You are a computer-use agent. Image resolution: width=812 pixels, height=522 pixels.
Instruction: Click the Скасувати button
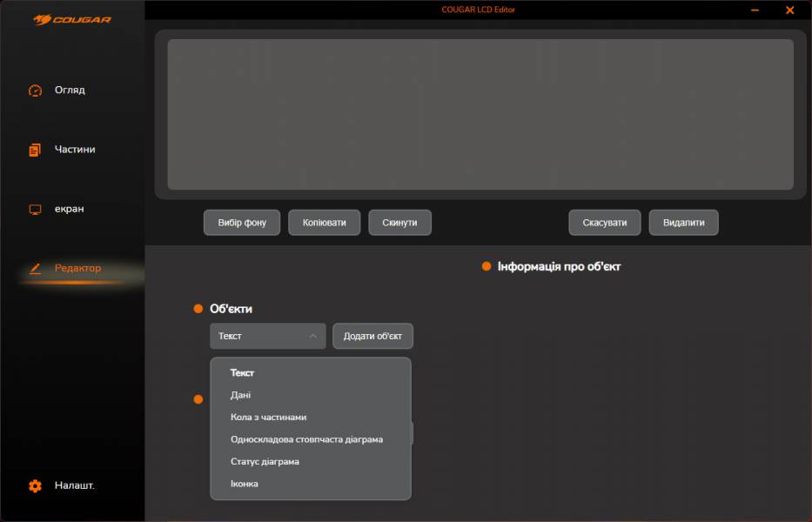pos(604,223)
